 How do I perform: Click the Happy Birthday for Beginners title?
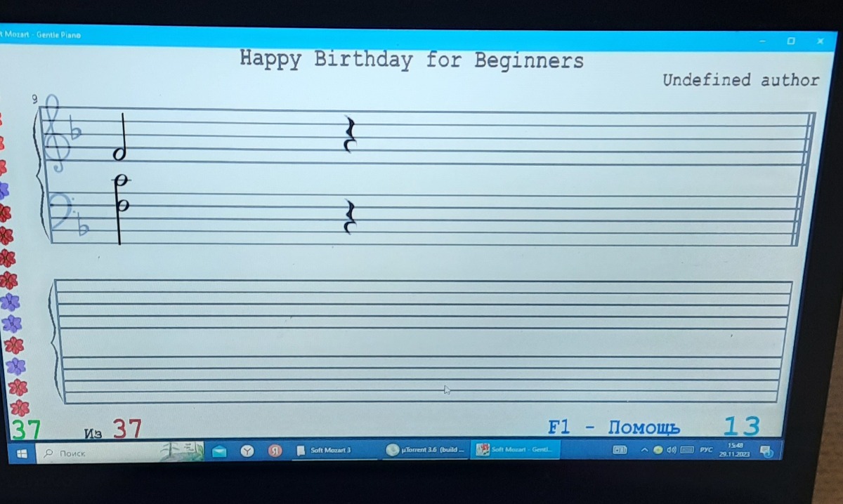pyautogui.click(x=412, y=60)
